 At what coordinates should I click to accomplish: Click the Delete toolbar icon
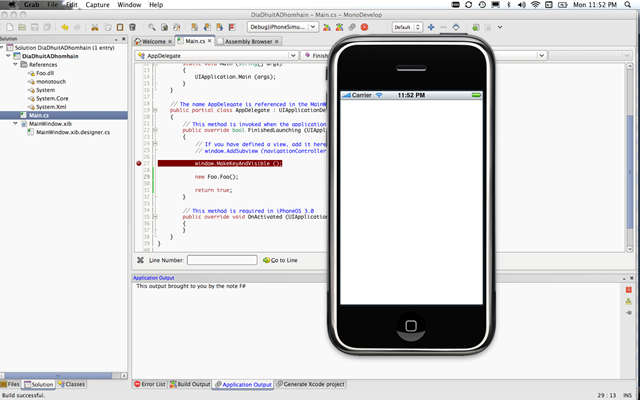point(132,27)
